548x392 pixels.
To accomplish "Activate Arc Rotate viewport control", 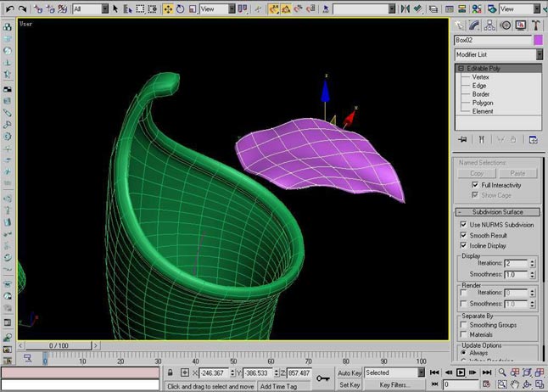I will tap(527, 384).
